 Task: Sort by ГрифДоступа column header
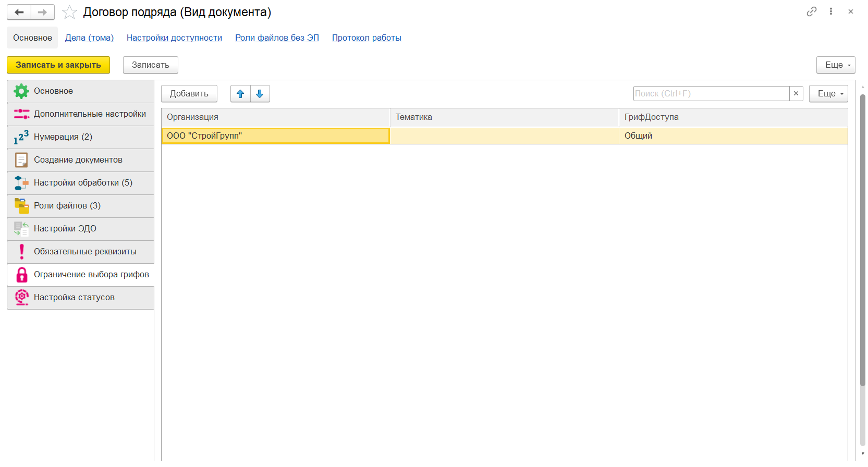click(x=651, y=117)
